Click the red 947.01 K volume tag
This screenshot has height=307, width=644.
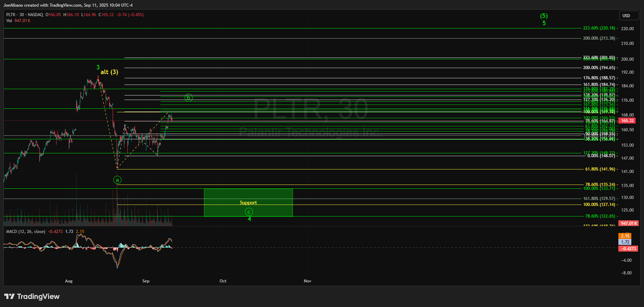(x=629, y=223)
